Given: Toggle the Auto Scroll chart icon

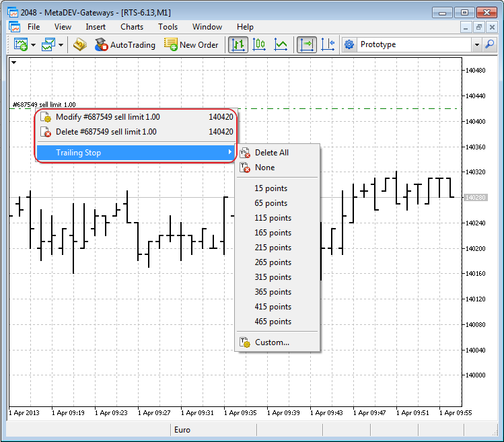Looking at the screenshot, I should click(x=307, y=44).
